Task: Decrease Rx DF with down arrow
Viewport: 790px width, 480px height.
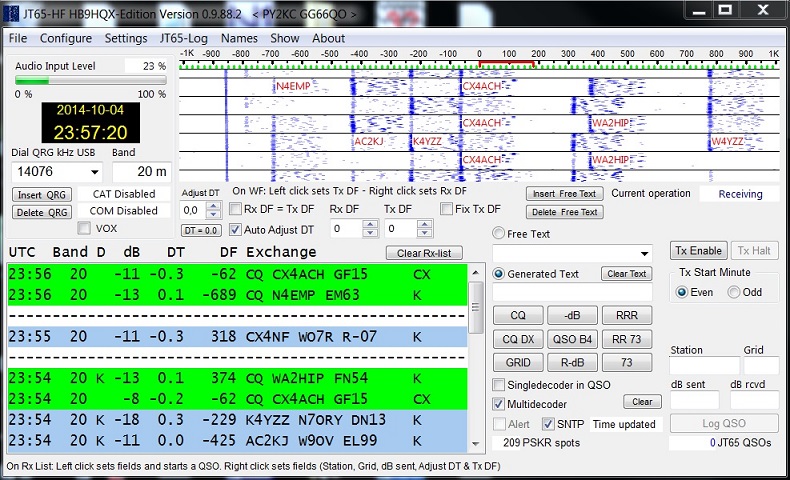Action: 370,233
